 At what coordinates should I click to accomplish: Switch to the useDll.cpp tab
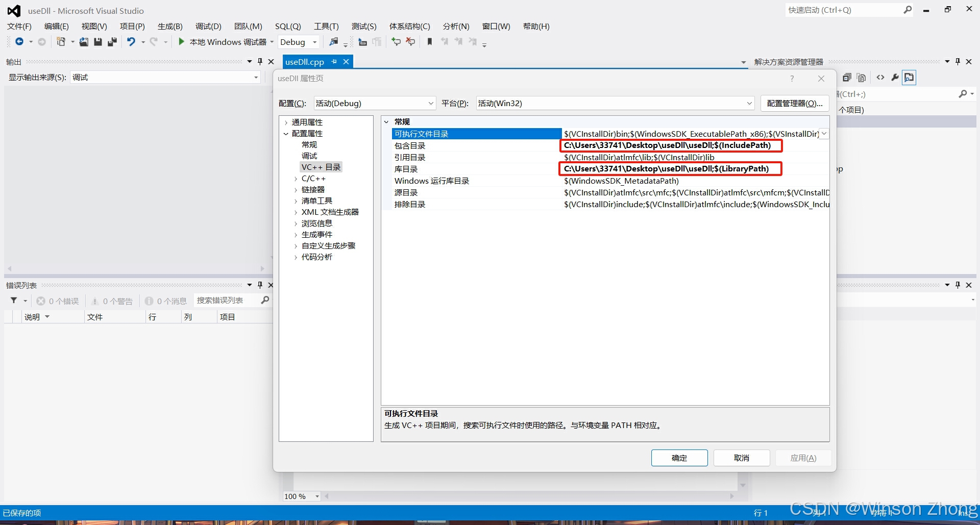coord(305,61)
